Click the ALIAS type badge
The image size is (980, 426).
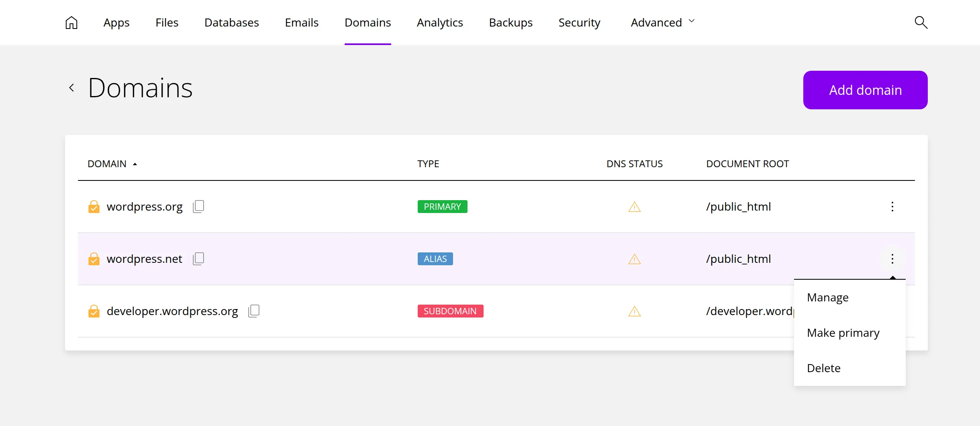click(435, 259)
